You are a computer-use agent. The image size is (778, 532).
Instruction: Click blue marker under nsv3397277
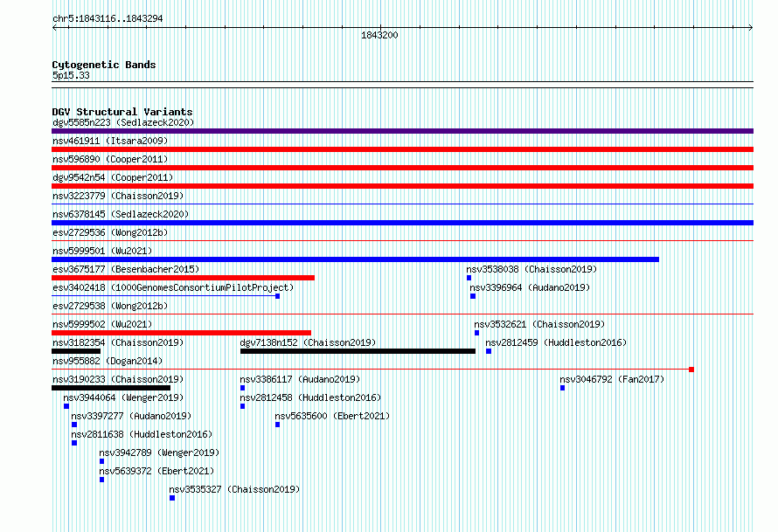coord(74,425)
